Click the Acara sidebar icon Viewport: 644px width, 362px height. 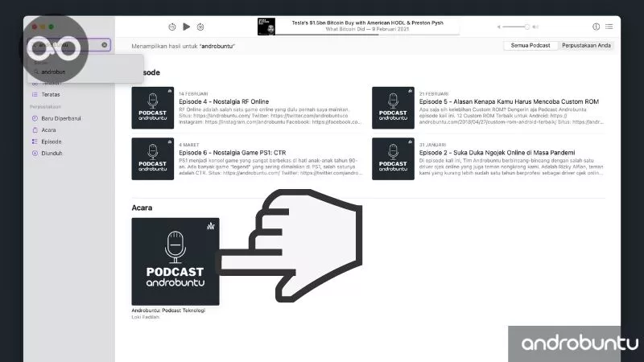(x=35, y=130)
